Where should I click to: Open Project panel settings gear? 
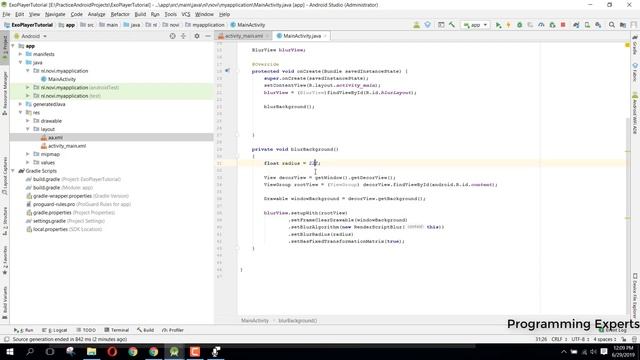coord(197,36)
